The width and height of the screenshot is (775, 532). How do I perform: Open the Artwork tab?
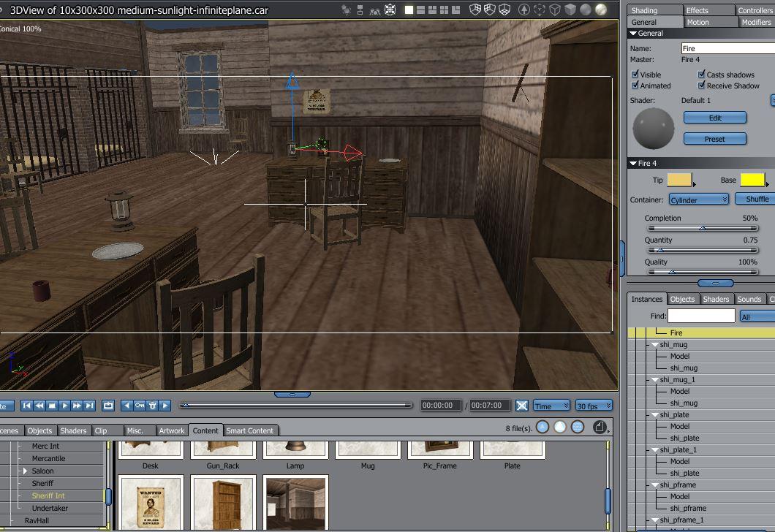point(172,430)
